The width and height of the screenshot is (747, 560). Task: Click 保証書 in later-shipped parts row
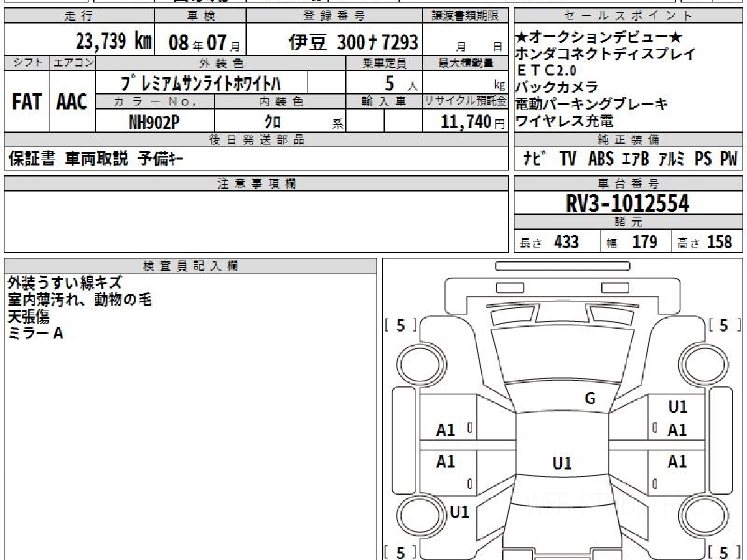point(32,159)
